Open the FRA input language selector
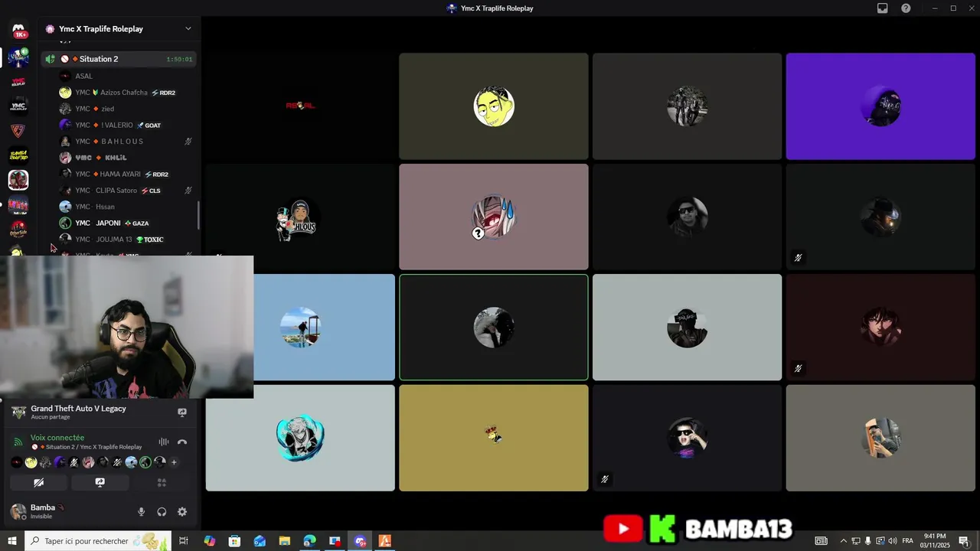 tap(907, 541)
